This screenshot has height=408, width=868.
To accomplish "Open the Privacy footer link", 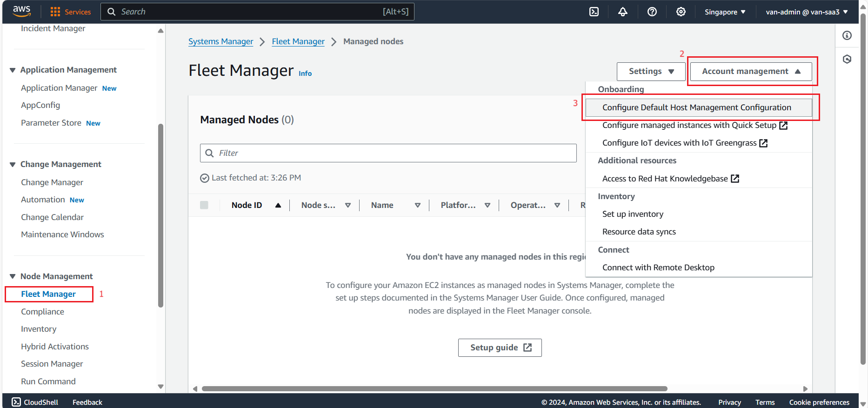I will coord(729,402).
